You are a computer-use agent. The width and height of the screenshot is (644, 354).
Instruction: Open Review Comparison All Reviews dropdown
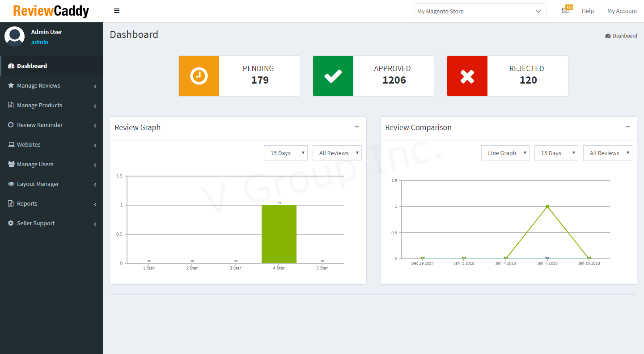coord(607,153)
